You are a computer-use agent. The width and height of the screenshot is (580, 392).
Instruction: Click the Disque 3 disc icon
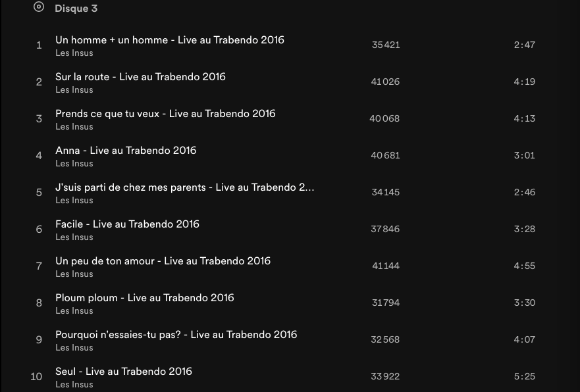tap(39, 7)
